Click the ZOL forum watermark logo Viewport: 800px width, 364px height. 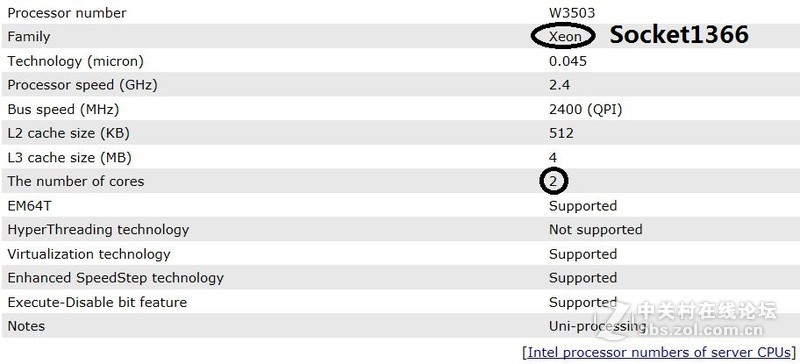pyautogui.click(x=686, y=320)
